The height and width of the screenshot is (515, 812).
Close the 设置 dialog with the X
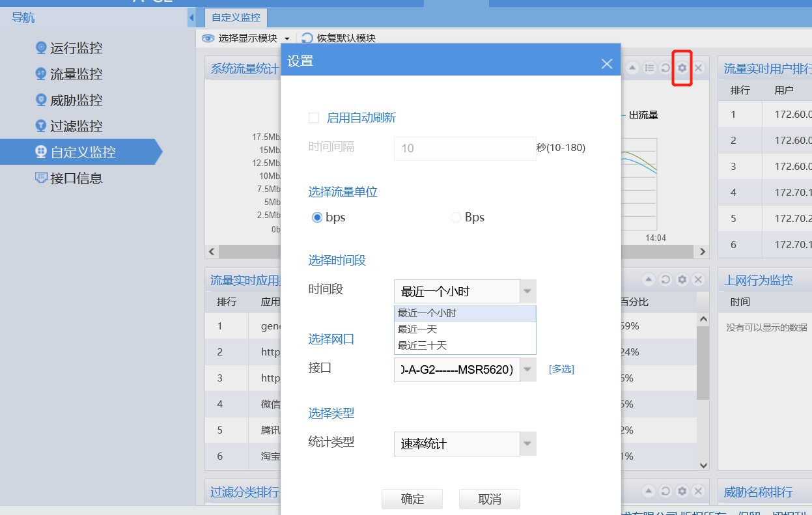click(x=607, y=63)
